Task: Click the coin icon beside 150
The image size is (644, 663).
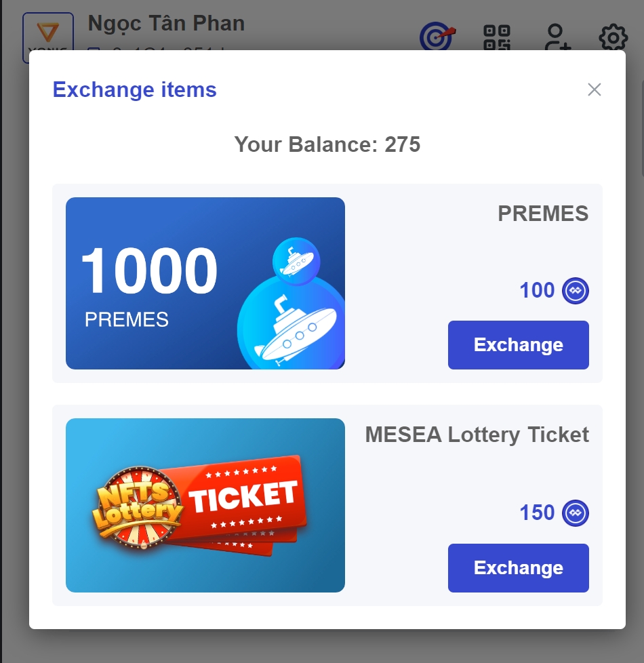Action: (576, 513)
